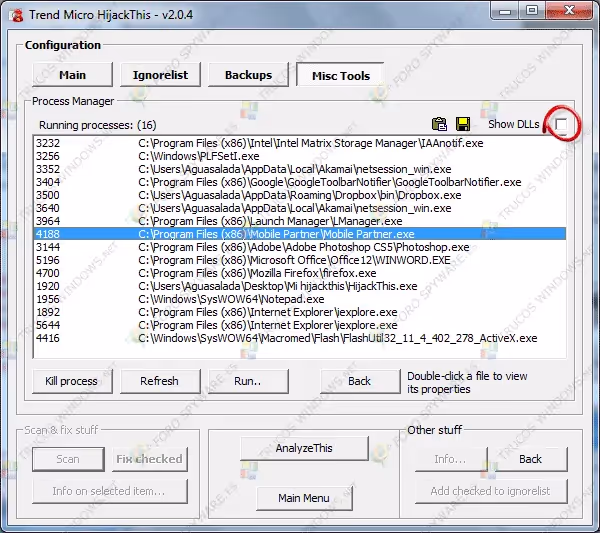Select process 5196 WINWORD.EXE row
Viewport: 600px width, 533px height.
300,260
